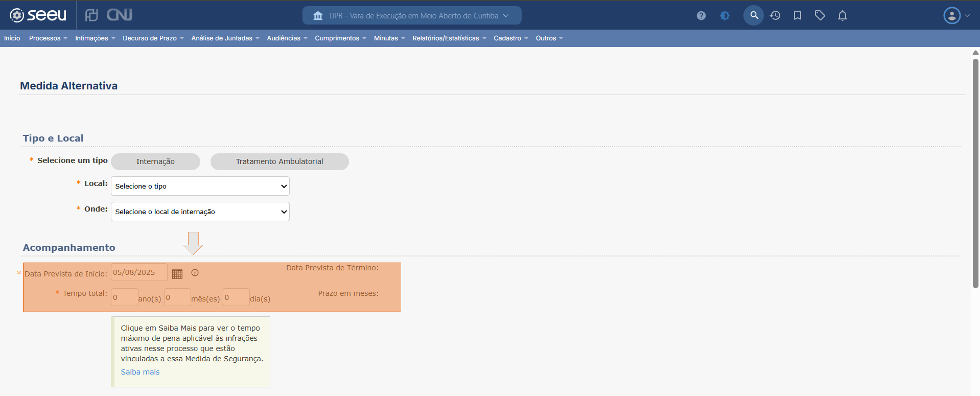The width and height of the screenshot is (980, 396).
Task: Click the ano(s) input field
Action: pyautogui.click(x=125, y=297)
